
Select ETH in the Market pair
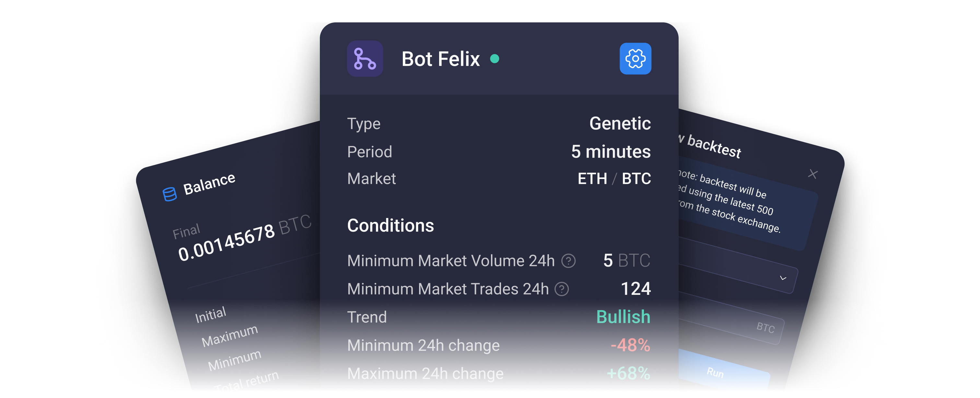593,179
